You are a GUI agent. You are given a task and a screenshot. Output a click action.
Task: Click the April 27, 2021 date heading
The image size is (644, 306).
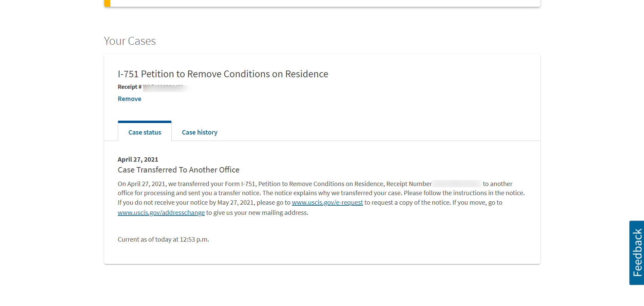click(138, 160)
